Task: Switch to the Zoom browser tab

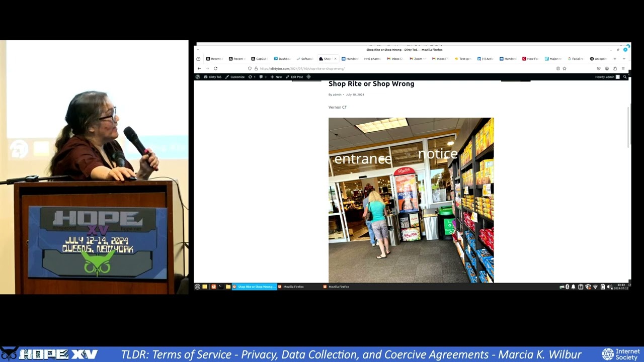Action: (418, 59)
